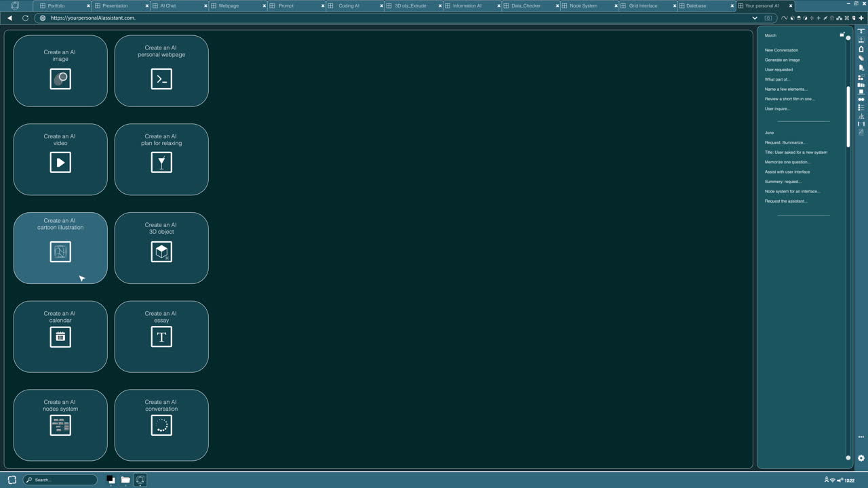Click the taskbar Search field

coord(61,480)
